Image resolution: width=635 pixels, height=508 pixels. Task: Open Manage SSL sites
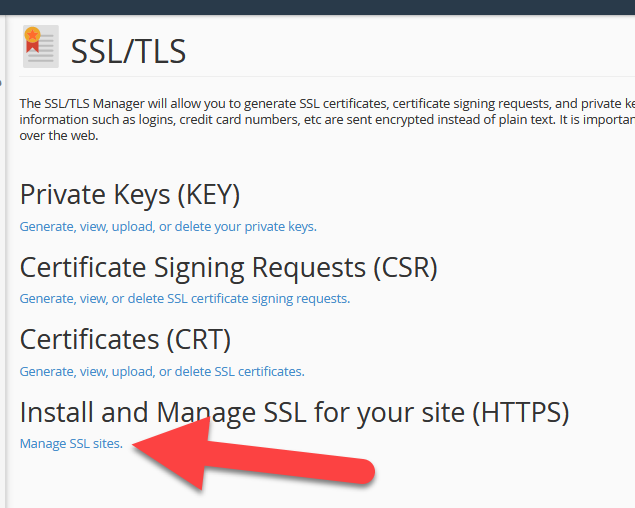(x=71, y=444)
